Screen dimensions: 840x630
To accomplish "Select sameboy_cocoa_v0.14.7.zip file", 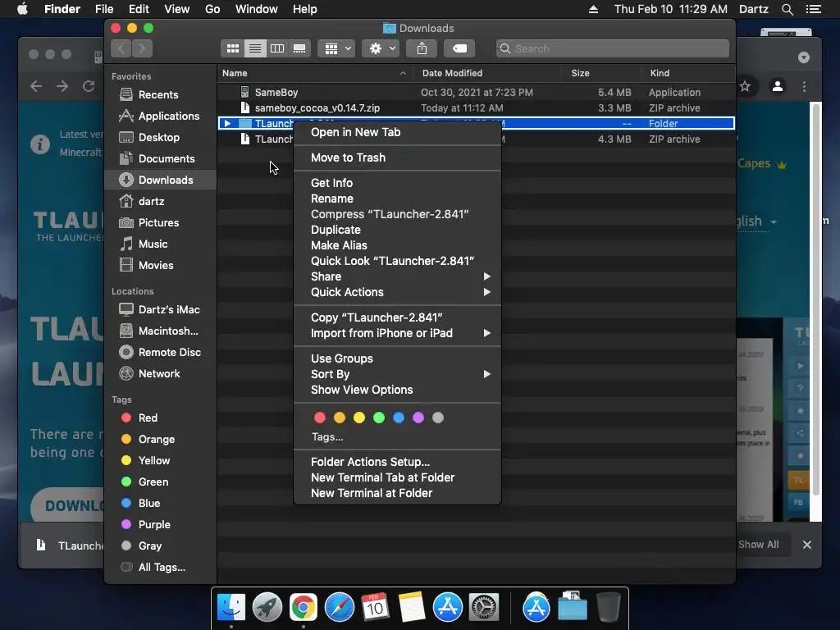I will (477, 108).
